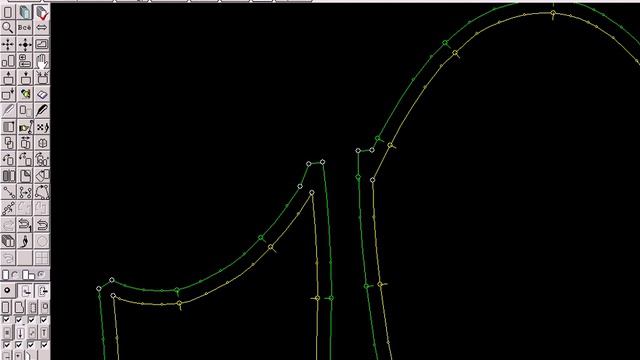This screenshot has height=360, width=640.
Task: Click the blank piece outline icon in top row
Action: (x=8, y=12)
